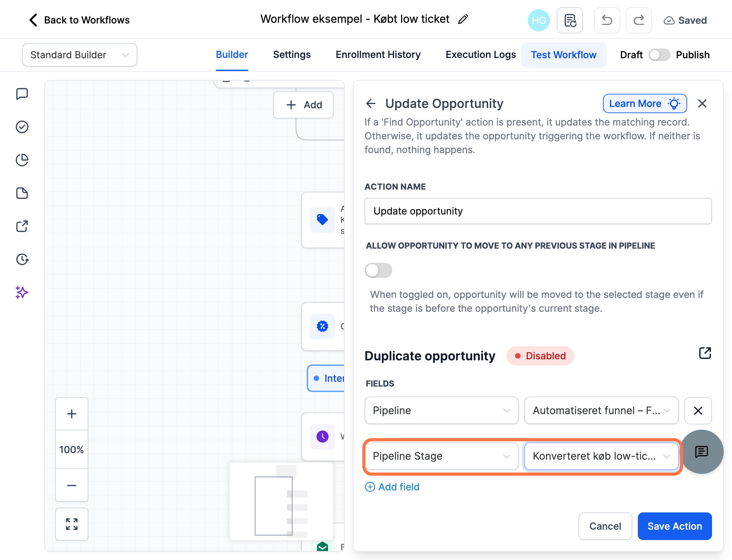Open the floating chat support bubble
732x560 pixels.
click(702, 452)
